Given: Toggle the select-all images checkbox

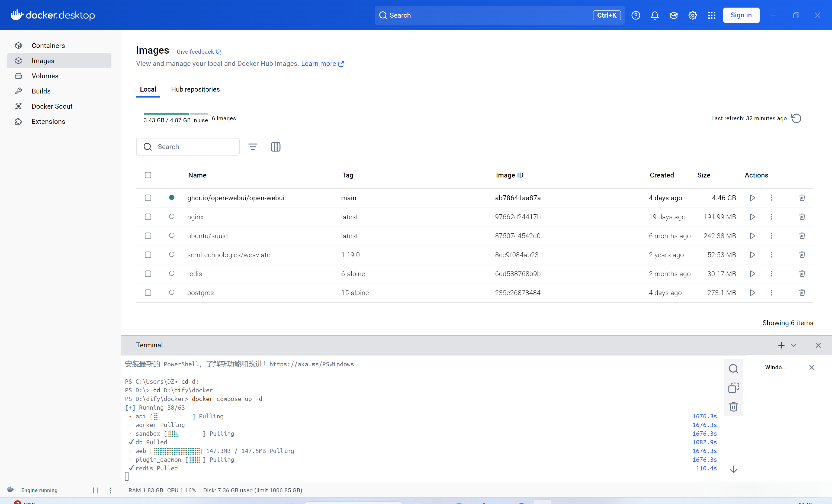Looking at the screenshot, I should coord(148,175).
